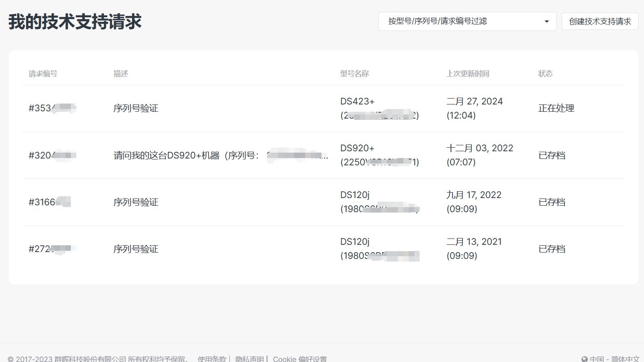Screen dimensions: 644x362
Task: Click the 请求编号 column header
Action: 43,74
